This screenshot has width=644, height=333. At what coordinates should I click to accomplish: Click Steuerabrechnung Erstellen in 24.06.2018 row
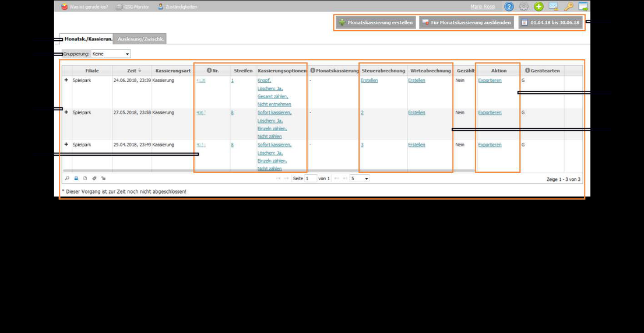coord(369,80)
